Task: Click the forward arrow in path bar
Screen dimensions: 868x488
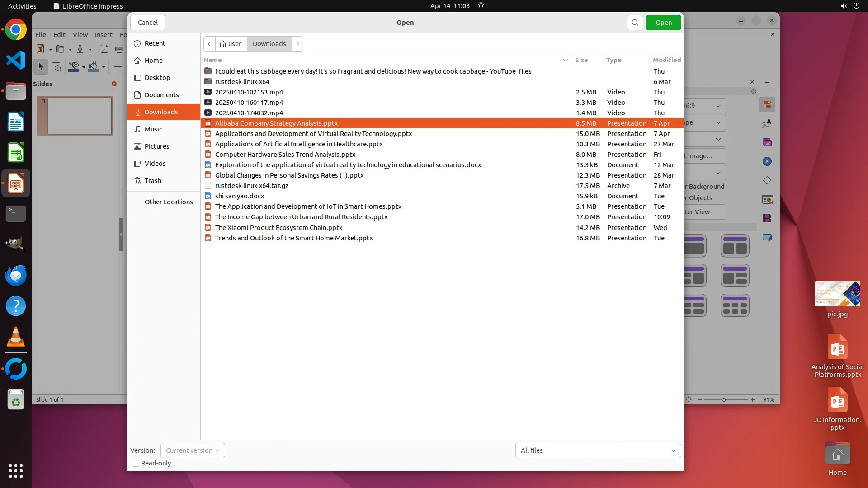Action: tap(297, 44)
